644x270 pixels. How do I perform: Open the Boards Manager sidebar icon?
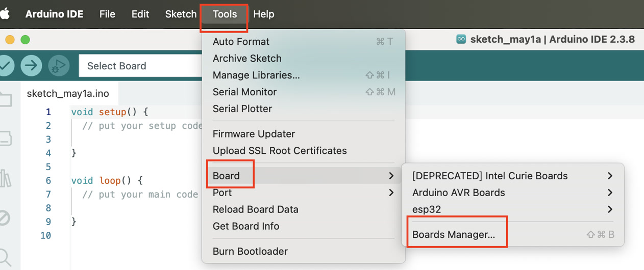6,138
